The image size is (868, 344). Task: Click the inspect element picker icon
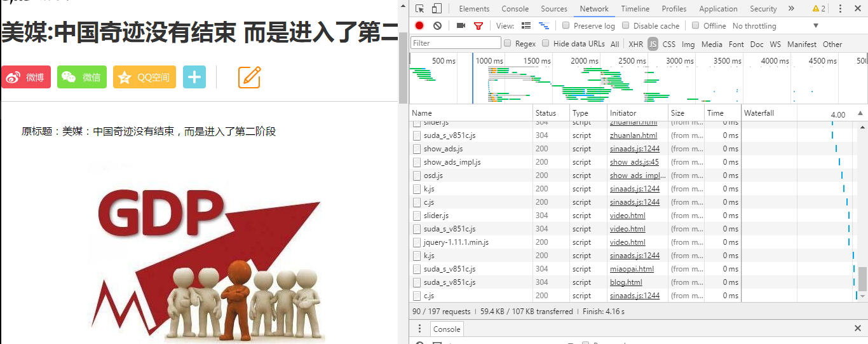point(420,9)
